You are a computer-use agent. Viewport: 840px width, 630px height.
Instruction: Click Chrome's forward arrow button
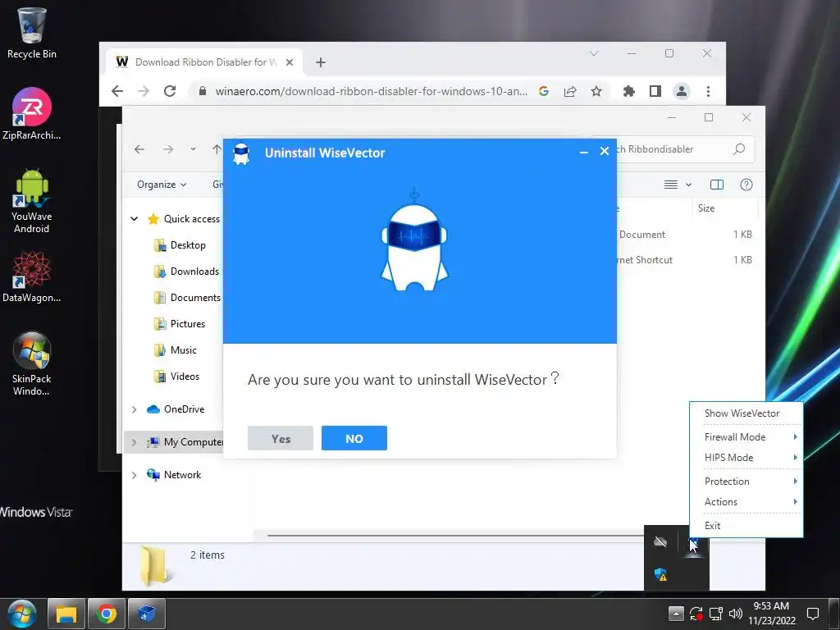[x=144, y=91]
